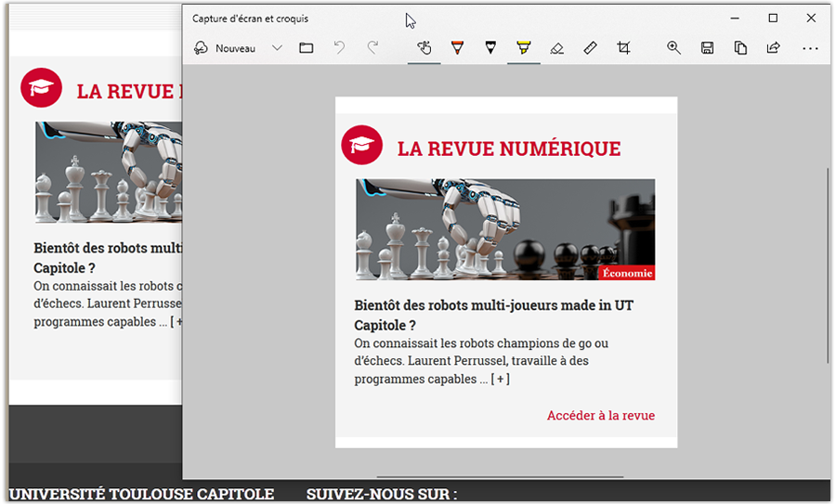This screenshot has height=504, width=836.
Task: Click the 'Capture d'écran et croquis' window title
Action: point(250,19)
